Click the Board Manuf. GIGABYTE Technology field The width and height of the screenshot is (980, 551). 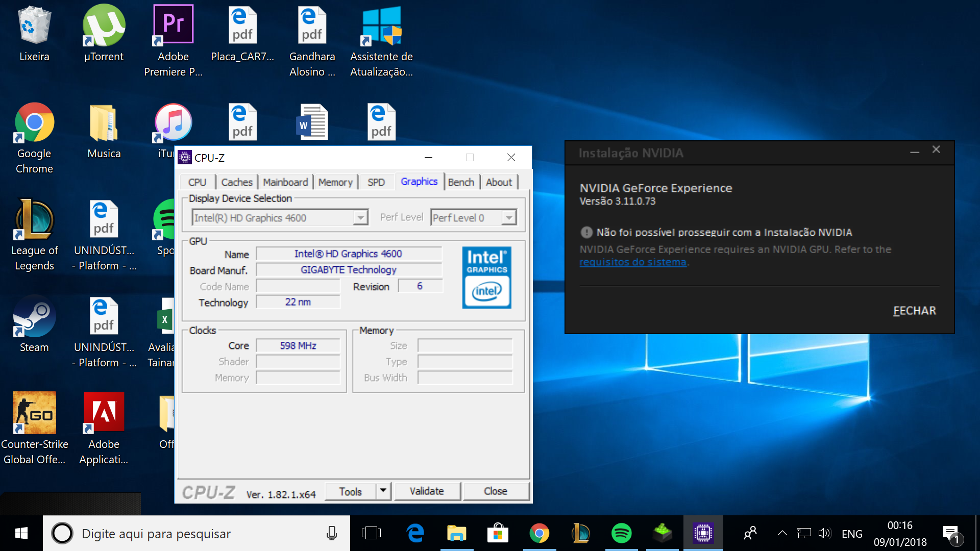coord(348,269)
